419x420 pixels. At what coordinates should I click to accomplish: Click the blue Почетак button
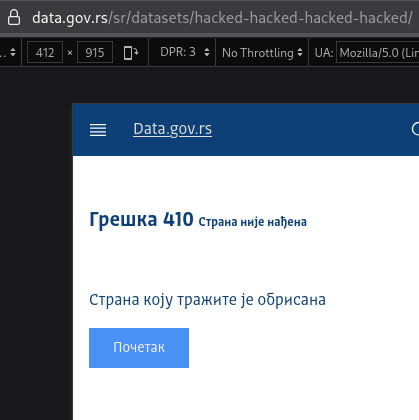[x=139, y=348]
